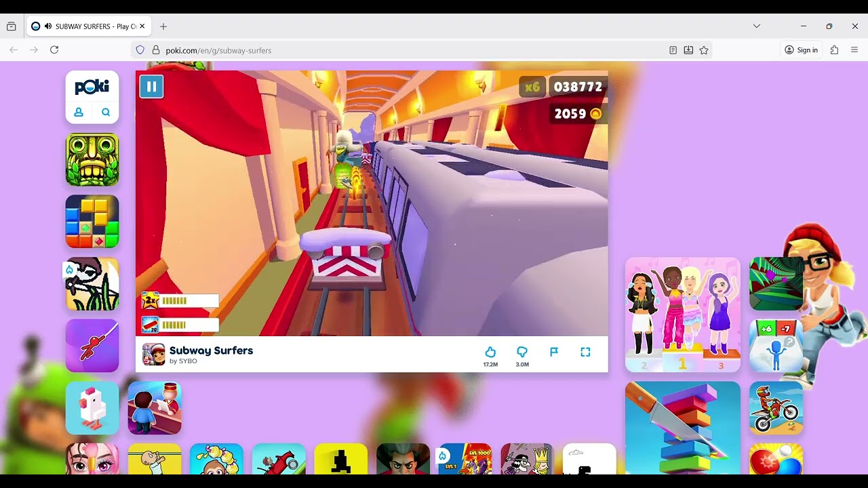Open the monkey game thumbnail
The width and height of the screenshot is (868, 488).
tap(217, 459)
